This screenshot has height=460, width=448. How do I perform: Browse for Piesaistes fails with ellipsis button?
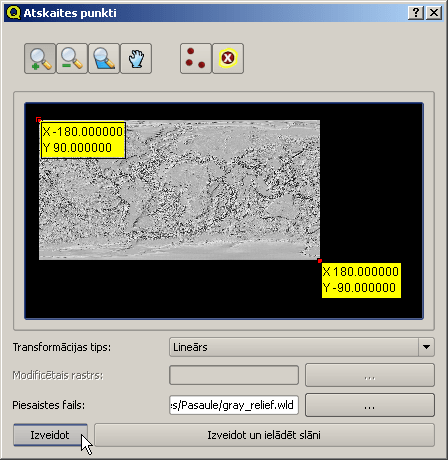pos(370,405)
